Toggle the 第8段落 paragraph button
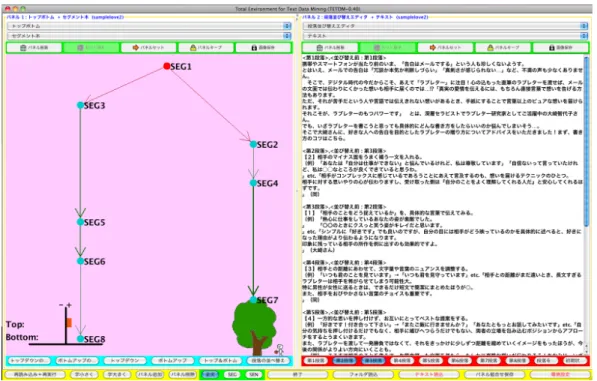Screen dimensions: 597x381 (517, 360)
